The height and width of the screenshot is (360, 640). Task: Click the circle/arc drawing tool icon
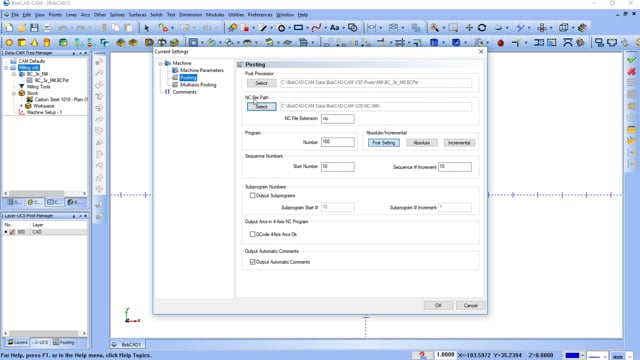click(281, 28)
